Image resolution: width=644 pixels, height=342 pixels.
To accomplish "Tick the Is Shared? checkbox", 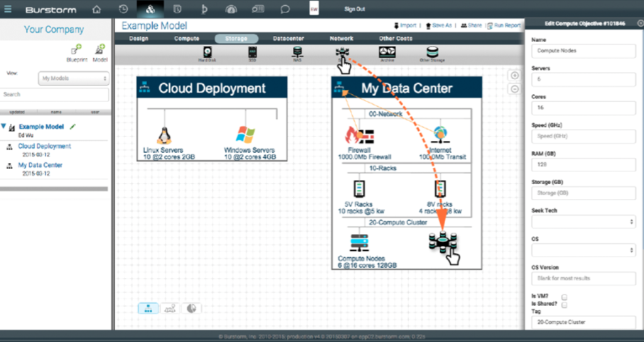I will (x=565, y=304).
